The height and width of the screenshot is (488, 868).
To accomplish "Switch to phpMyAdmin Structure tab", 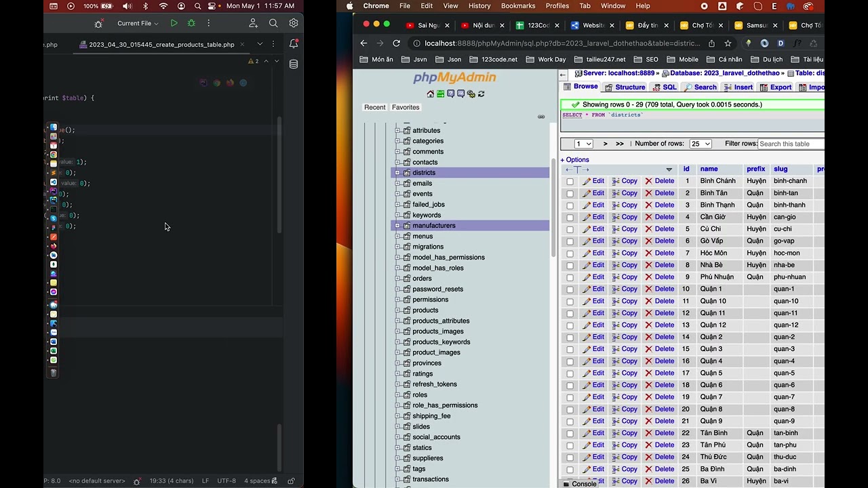I will [x=625, y=87].
